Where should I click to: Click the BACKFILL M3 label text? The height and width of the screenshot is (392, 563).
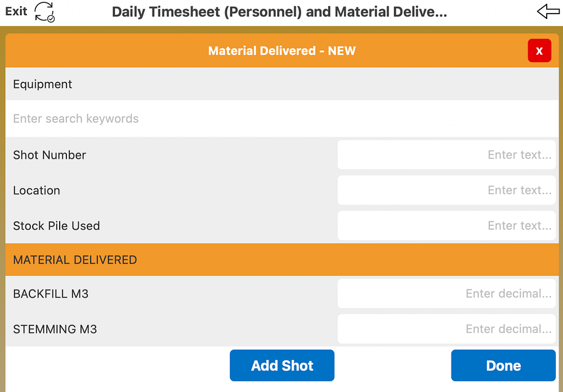tap(51, 293)
